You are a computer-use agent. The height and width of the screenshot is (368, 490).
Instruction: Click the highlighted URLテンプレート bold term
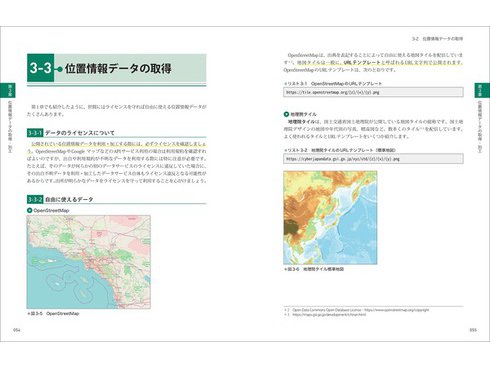point(362,62)
